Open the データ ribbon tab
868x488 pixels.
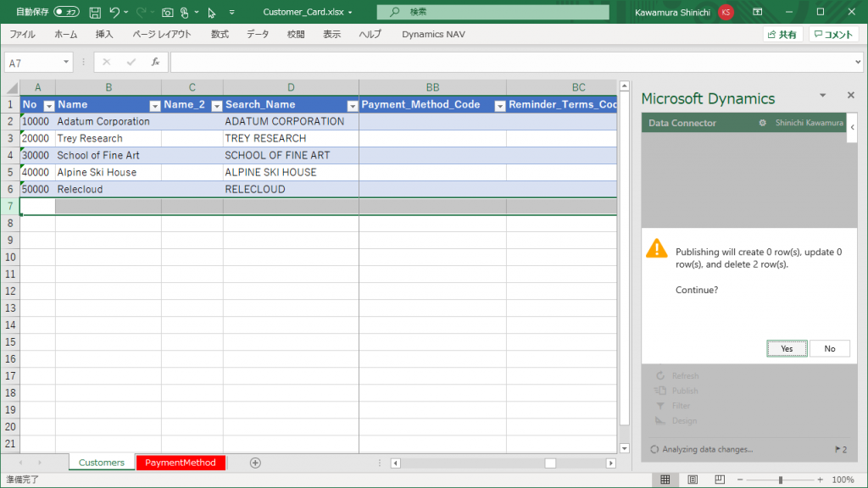pos(258,34)
